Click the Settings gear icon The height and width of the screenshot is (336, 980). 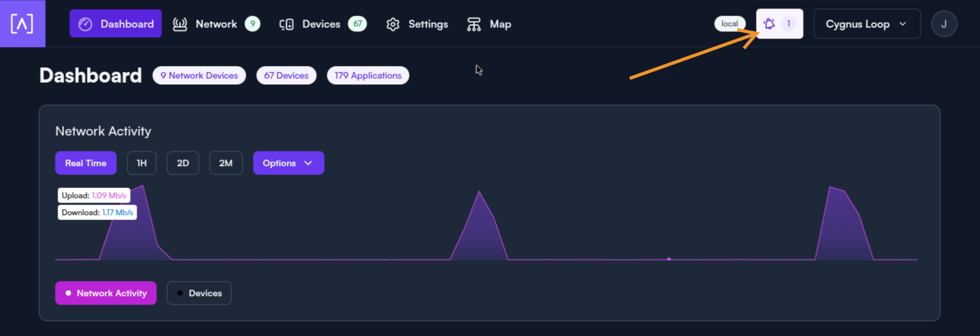point(393,24)
